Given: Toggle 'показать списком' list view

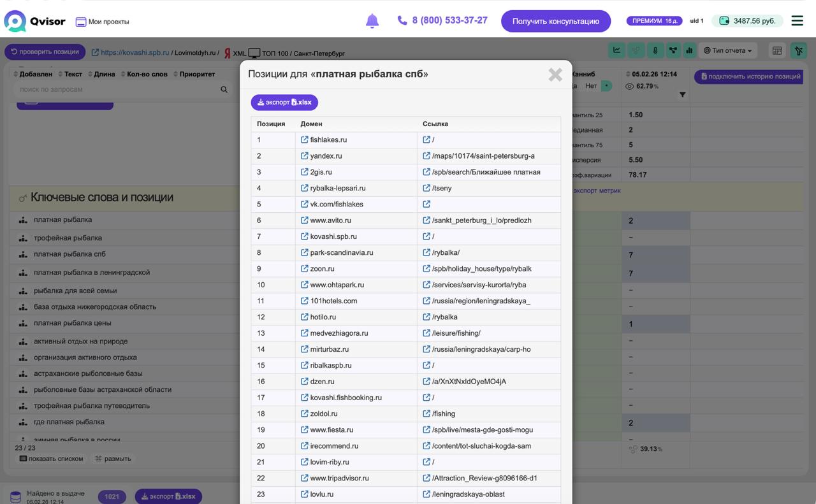Looking at the screenshot, I should (x=51, y=459).
